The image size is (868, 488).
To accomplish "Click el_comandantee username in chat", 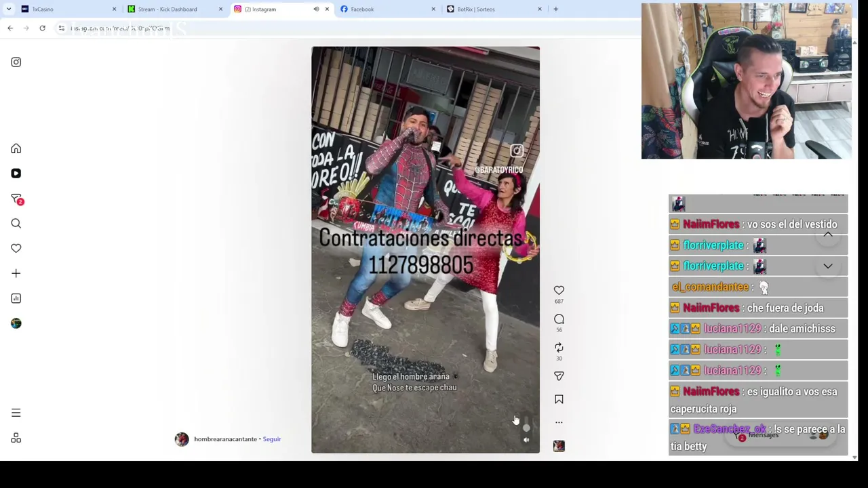I will click(710, 287).
